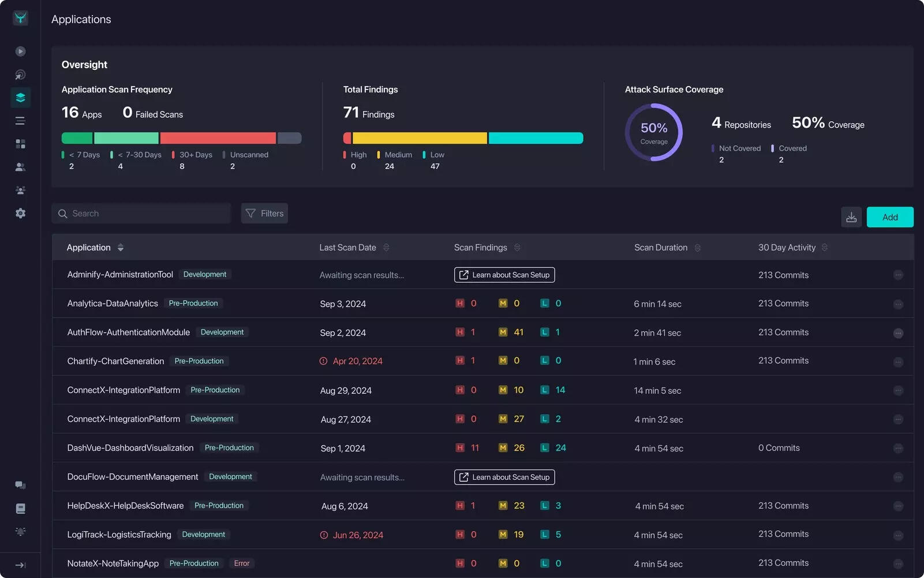The image size is (924, 578).
Task: Click the Add application button
Action: 889,217
